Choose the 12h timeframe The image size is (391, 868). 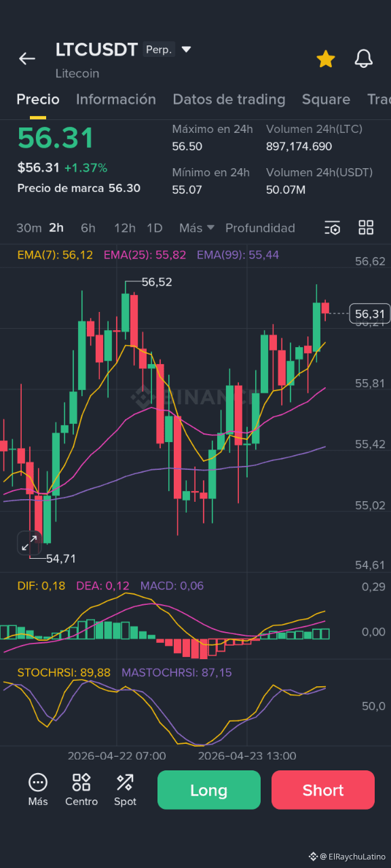[125, 228]
